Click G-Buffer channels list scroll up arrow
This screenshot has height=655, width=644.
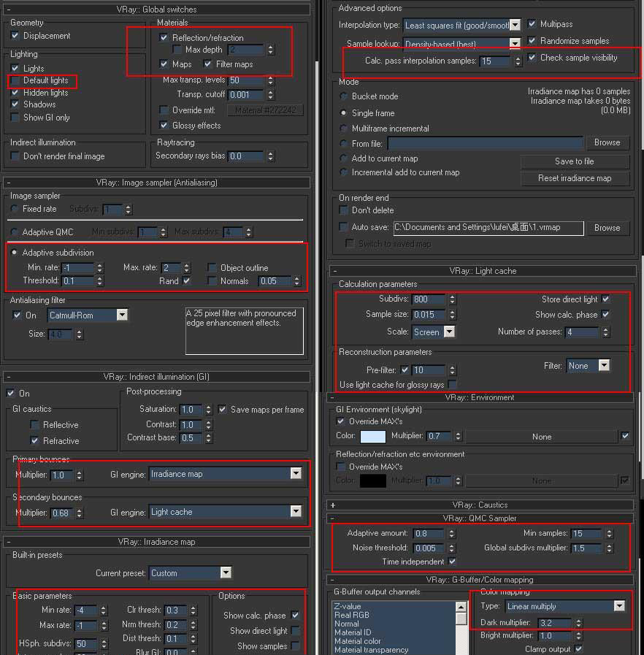[x=461, y=607]
